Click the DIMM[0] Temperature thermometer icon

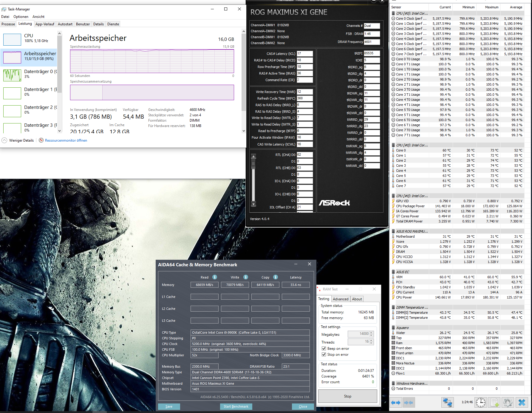point(393,313)
